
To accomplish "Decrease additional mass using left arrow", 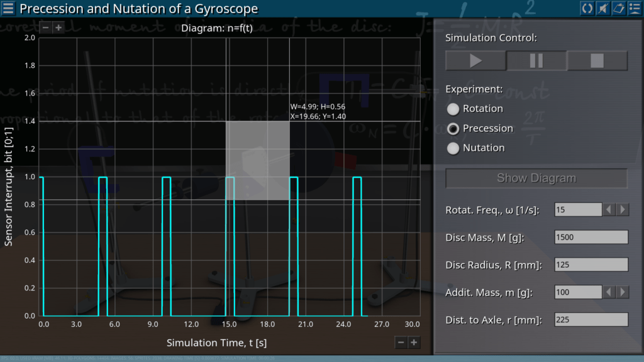I will click(609, 292).
